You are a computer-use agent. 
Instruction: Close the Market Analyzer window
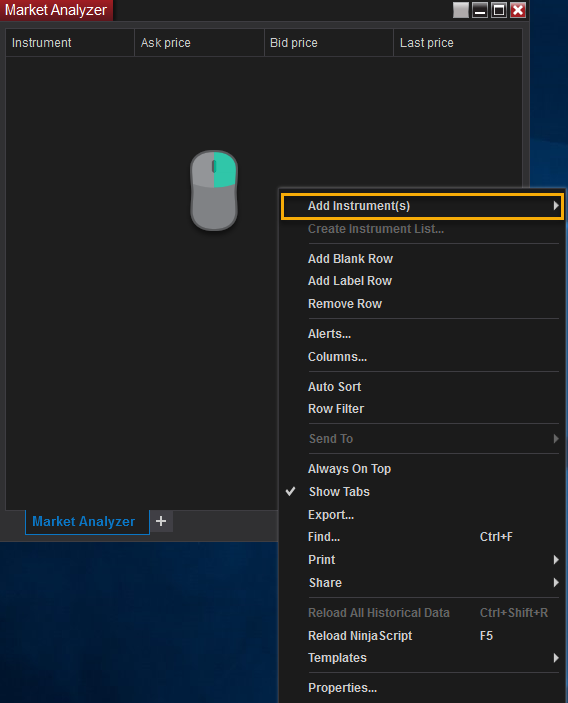pyautogui.click(x=518, y=10)
